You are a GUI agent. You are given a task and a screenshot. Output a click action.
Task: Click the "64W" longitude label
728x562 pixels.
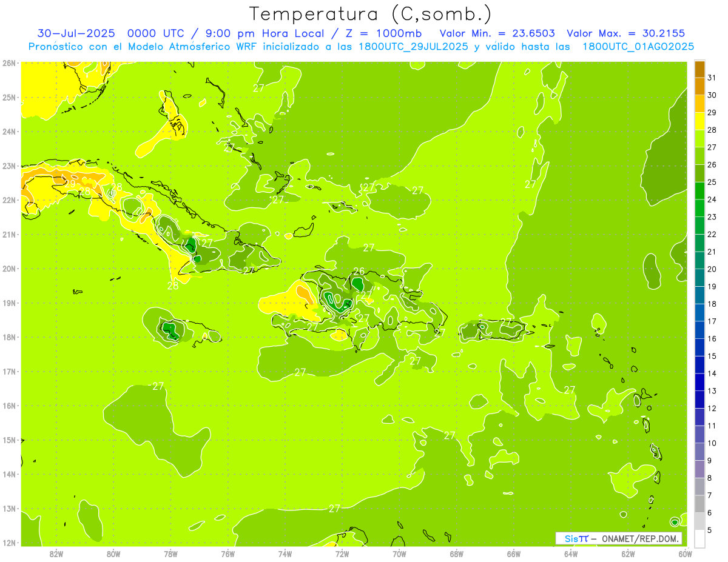point(571,554)
